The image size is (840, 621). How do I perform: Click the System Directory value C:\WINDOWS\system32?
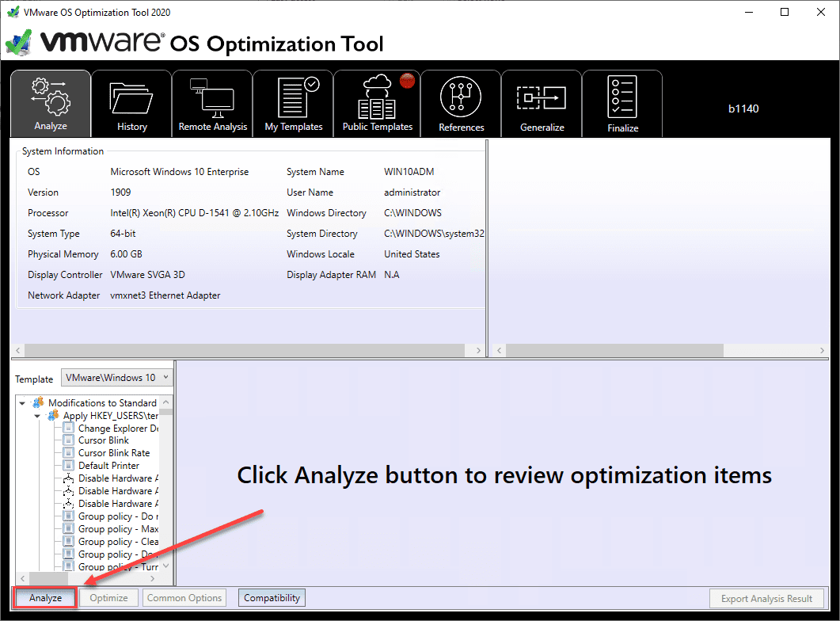click(x=434, y=234)
